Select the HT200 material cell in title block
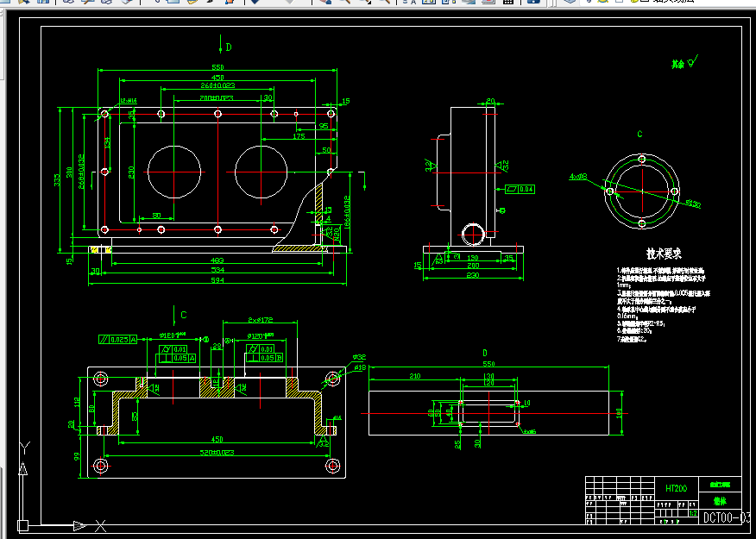 tap(676, 488)
